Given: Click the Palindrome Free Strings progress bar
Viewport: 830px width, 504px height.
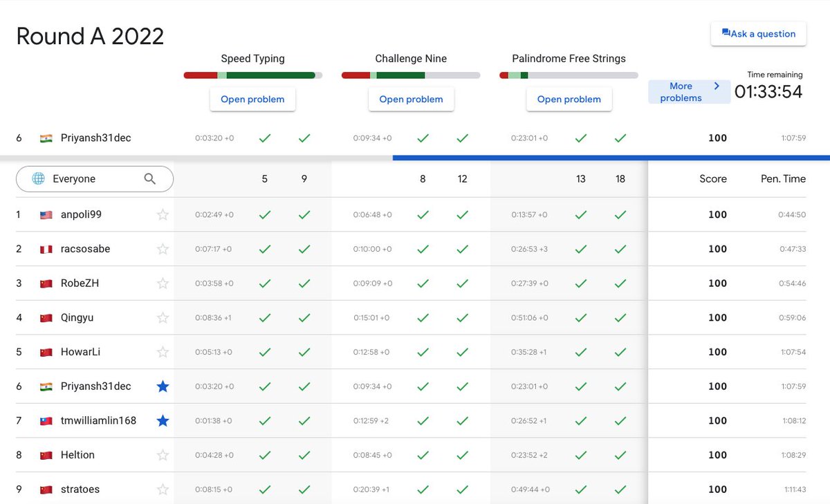Looking at the screenshot, I should pos(569,75).
